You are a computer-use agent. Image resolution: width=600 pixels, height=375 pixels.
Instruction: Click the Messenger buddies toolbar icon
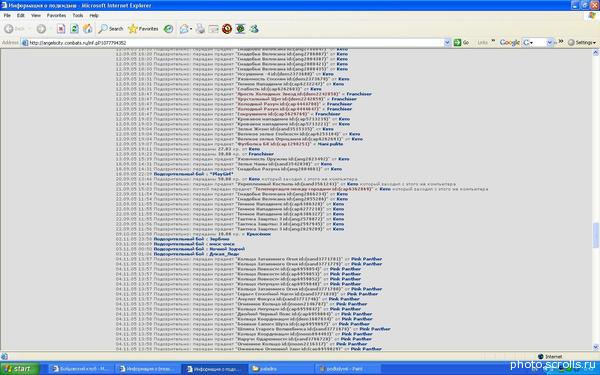pyautogui.click(x=254, y=29)
